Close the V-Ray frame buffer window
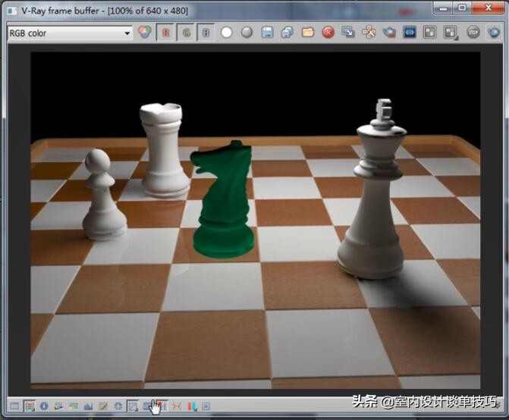509x420 pixels. coord(489,8)
